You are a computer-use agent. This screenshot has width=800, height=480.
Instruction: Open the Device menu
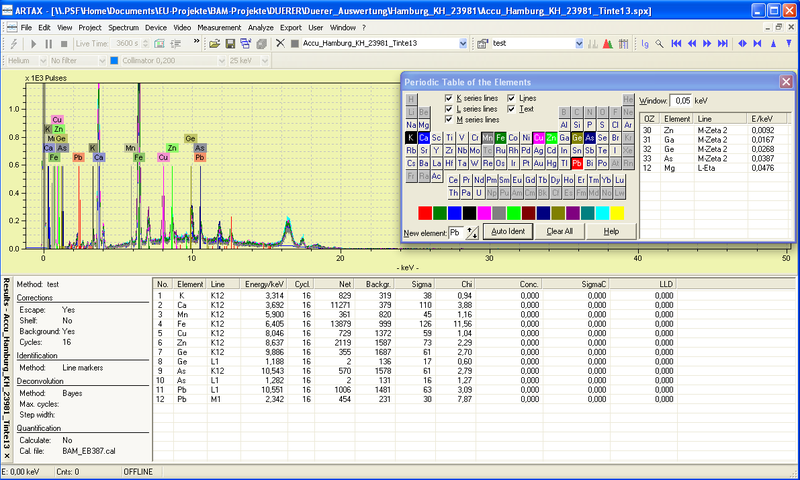[156, 28]
